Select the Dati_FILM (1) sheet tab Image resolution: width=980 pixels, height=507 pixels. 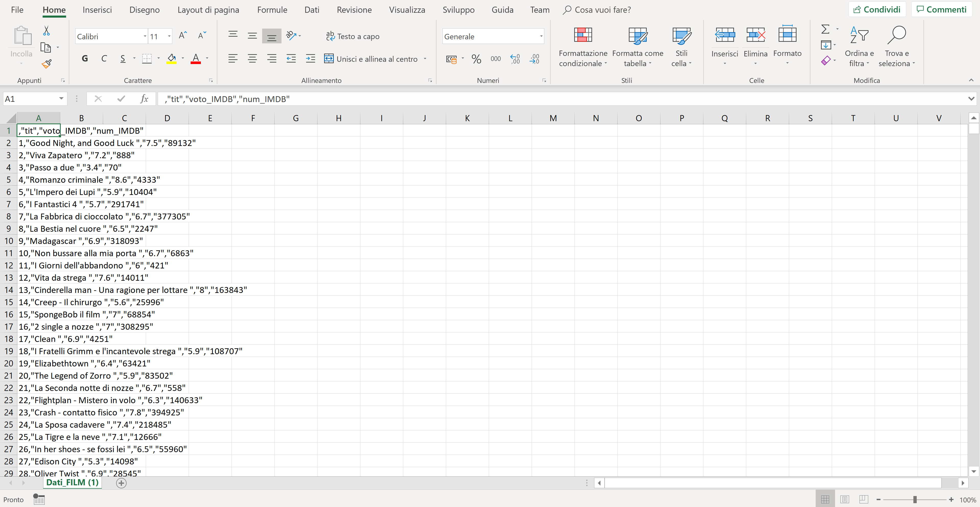(72, 483)
